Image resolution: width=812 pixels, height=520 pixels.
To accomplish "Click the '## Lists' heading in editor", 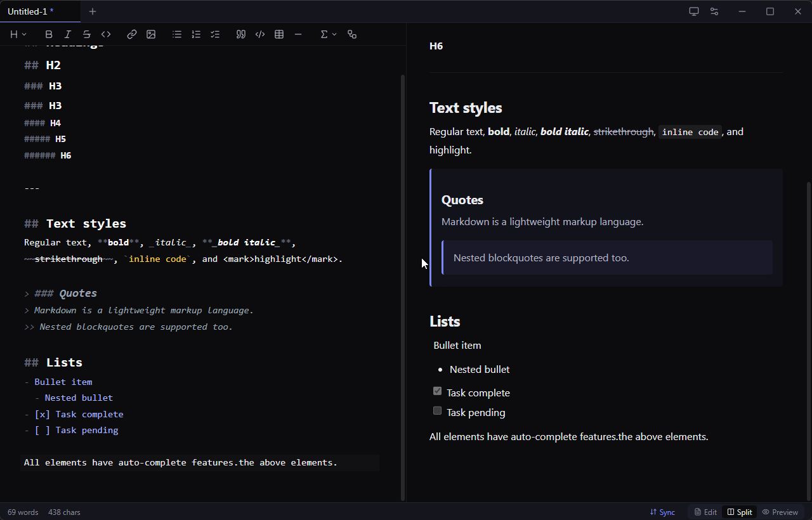I will [53, 362].
